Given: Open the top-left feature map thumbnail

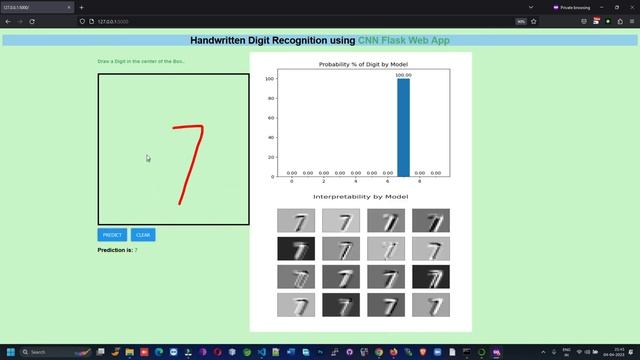Looking at the screenshot, I should 296,220.
